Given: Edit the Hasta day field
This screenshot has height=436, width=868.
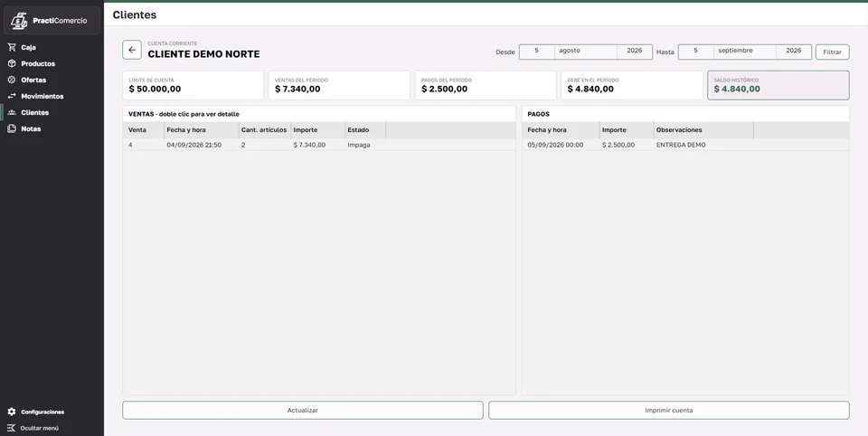Looking at the screenshot, I should pos(696,51).
